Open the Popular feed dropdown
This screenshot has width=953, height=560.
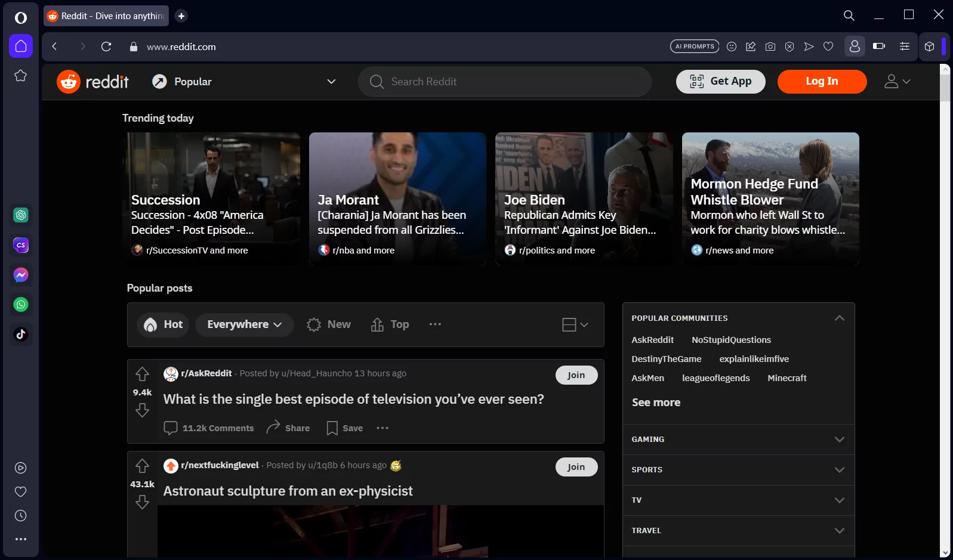tap(245, 82)
